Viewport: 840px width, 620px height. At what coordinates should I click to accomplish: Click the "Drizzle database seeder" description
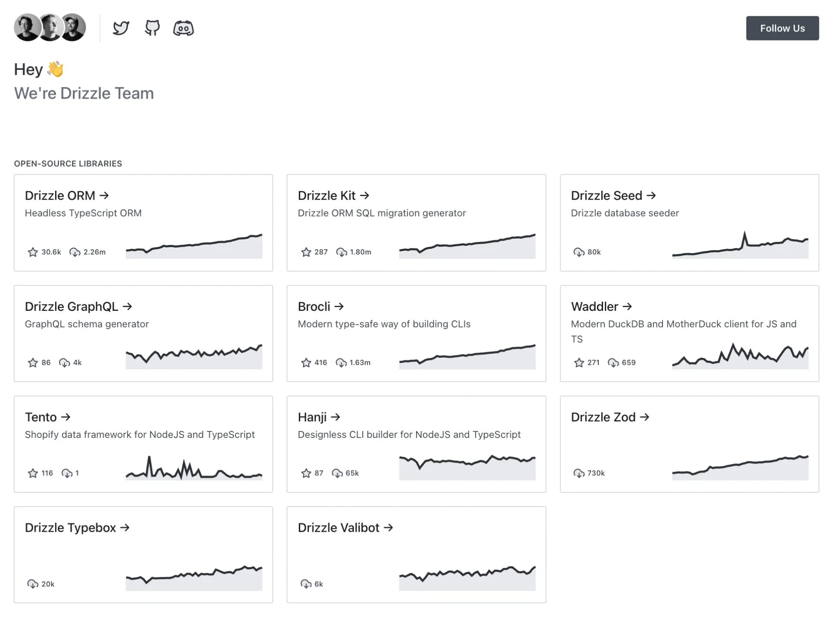625,213
